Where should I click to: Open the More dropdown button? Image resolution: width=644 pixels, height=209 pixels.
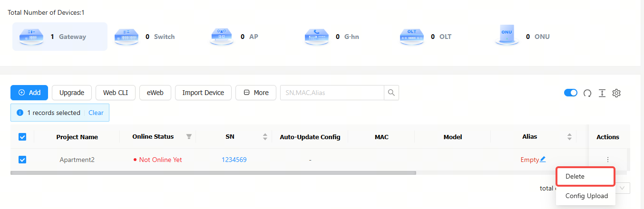256,93
